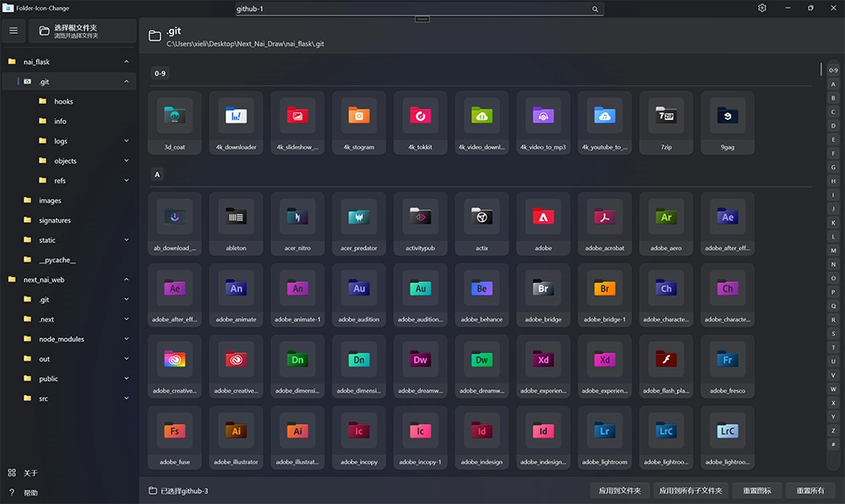Image resolution: width=845 pixels, height=504 pixels.
Task: Expand the refs folder
Action: 126,181
